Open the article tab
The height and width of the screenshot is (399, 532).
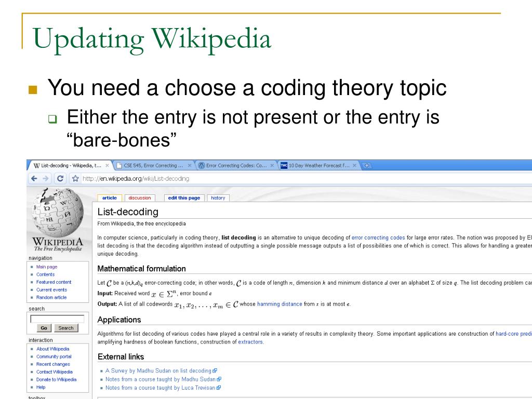[x=109, y=198]
